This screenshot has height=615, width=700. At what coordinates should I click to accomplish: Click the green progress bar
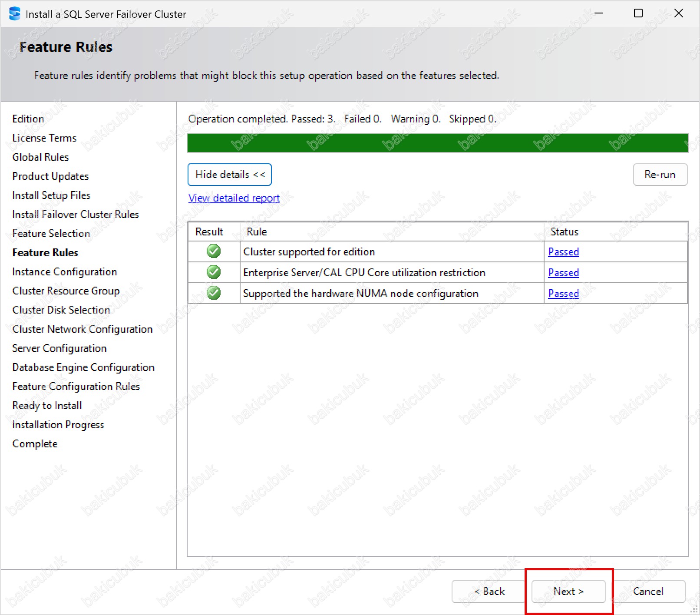pyautogui.click(x=437, y=143)
